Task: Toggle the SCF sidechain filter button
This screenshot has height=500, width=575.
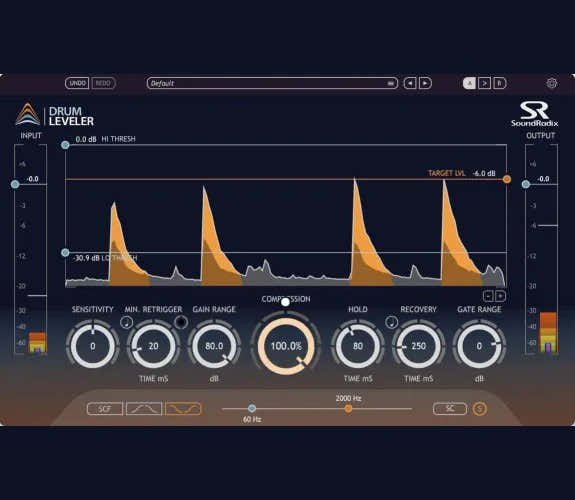Action: click(x=105, y=409)
